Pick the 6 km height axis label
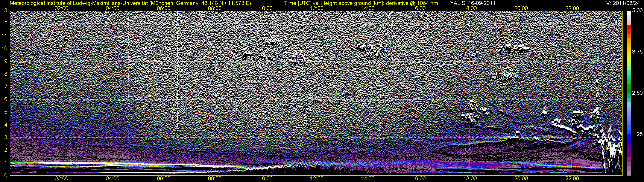Screen dimensions: 644x182 click(x=6, y=99)
